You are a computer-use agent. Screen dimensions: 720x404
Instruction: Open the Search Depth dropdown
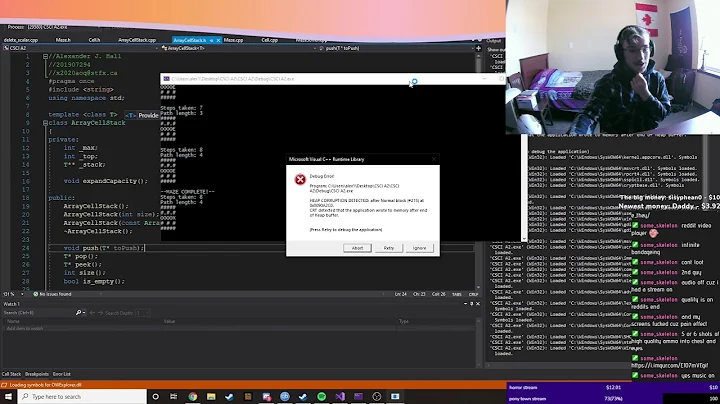coord(142,313)
